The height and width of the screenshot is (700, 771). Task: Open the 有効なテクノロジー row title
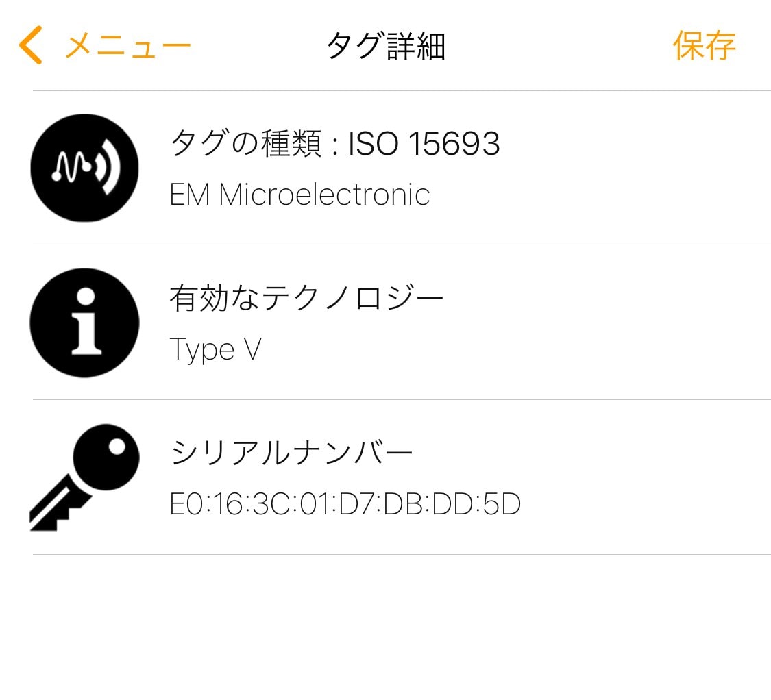[306, 298]
